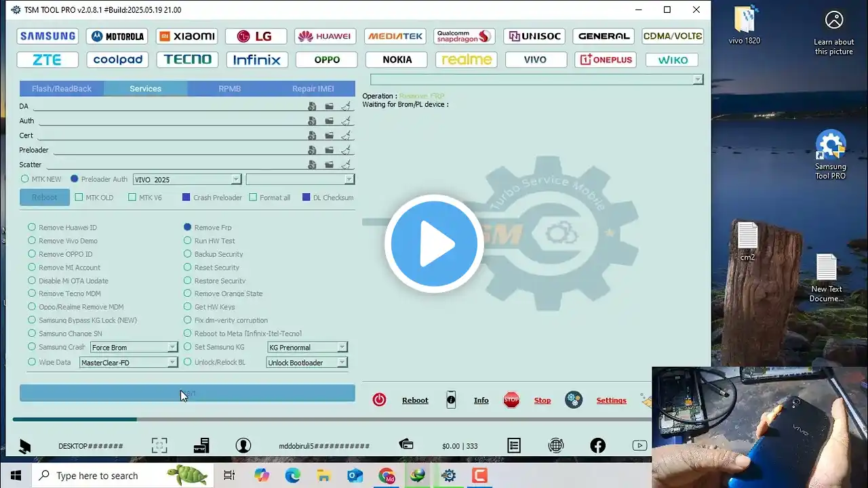Click the Windows Start button
The image size is (868, 488).
coord(15,476)
